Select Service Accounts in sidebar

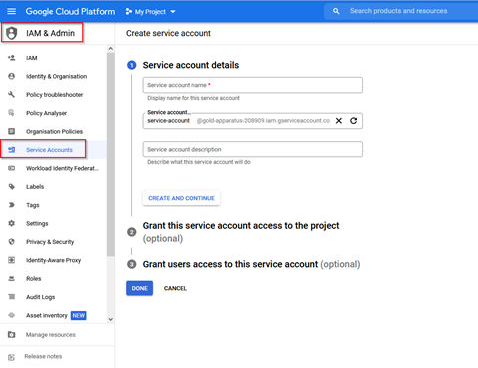coord(49,150)
